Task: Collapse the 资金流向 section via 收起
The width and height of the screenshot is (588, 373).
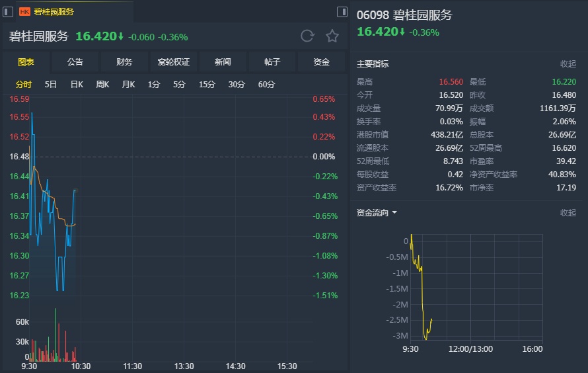Action: tap(568, 213)
